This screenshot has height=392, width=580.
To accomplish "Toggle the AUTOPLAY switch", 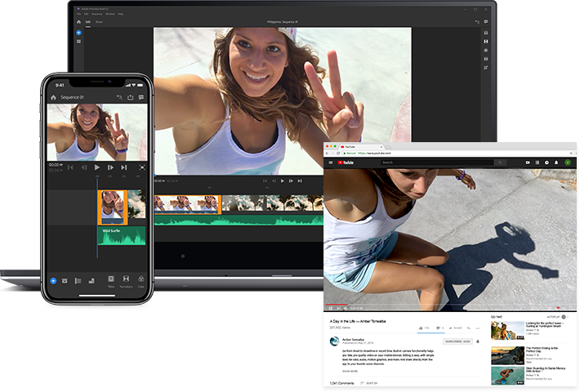I will pyautogui.click(x=564, y=317).
